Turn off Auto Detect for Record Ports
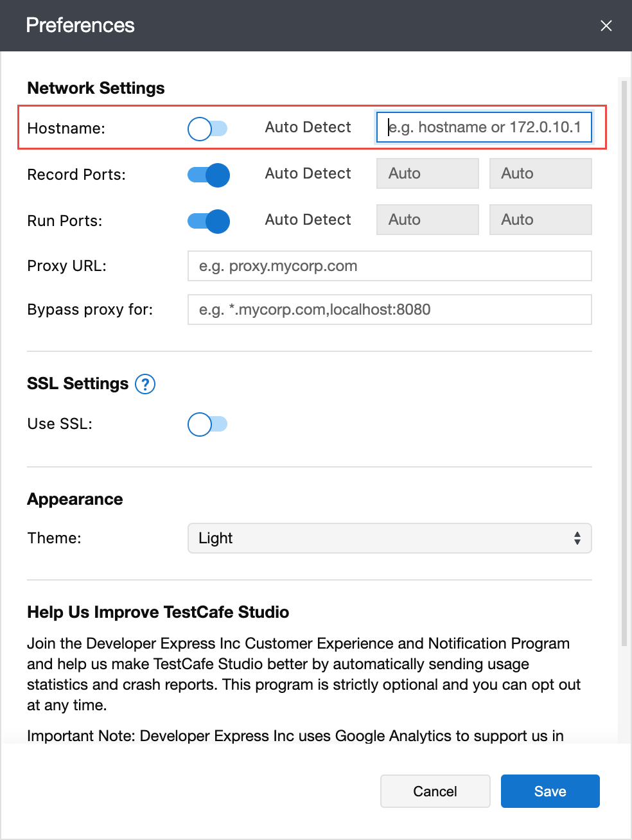632x840 pixels. pyautogui.click(x=207, y=175)
